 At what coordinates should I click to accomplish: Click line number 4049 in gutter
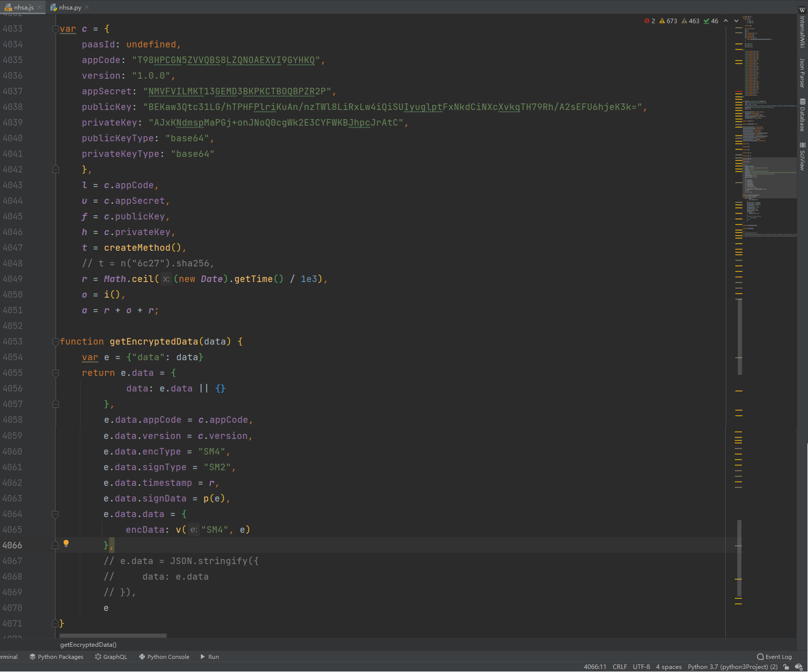13,279
